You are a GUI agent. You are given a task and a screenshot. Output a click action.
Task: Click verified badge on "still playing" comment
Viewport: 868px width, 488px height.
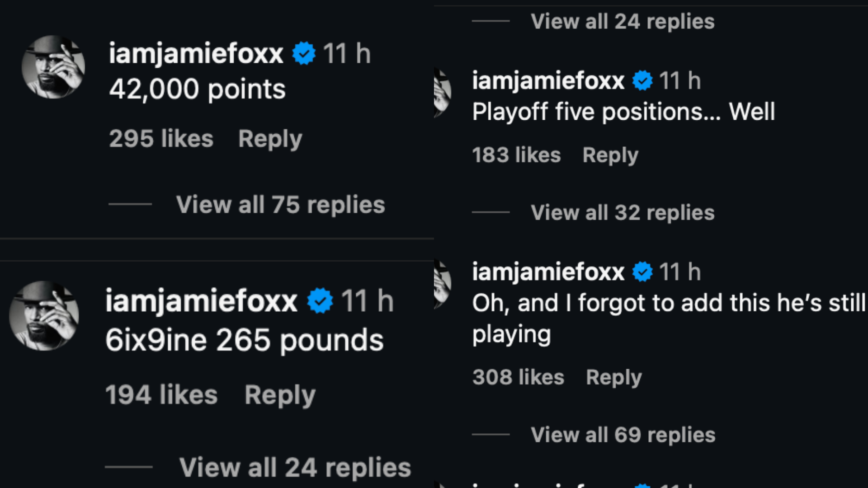click(x=642, y=272)
